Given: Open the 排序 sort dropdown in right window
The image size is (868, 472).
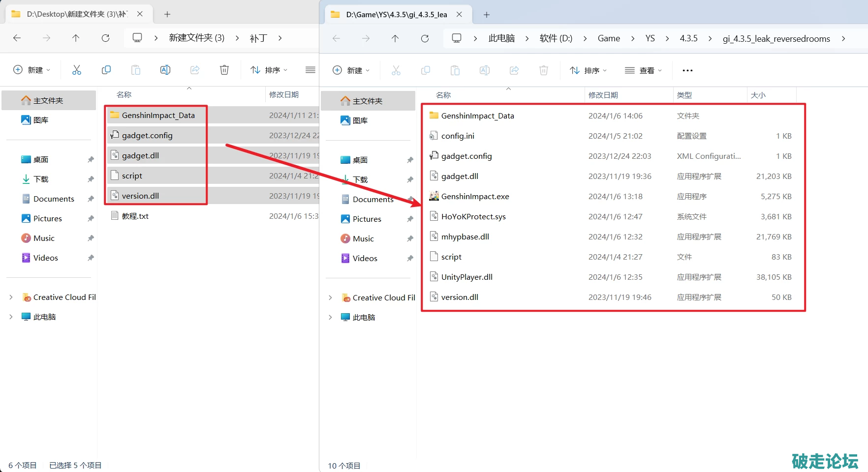Looking at the screenshot, I should pos(589,70).
